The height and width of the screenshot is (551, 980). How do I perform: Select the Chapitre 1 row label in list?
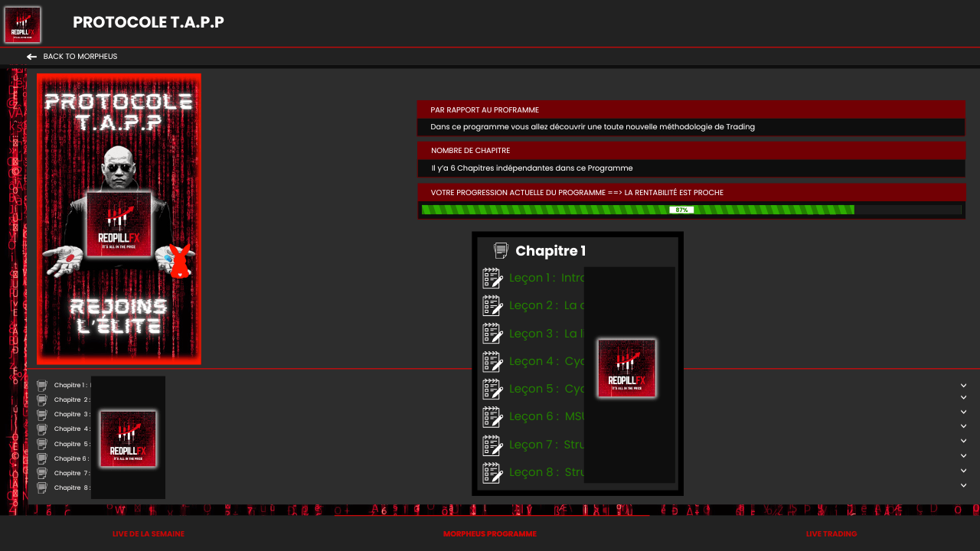[72, 385]
